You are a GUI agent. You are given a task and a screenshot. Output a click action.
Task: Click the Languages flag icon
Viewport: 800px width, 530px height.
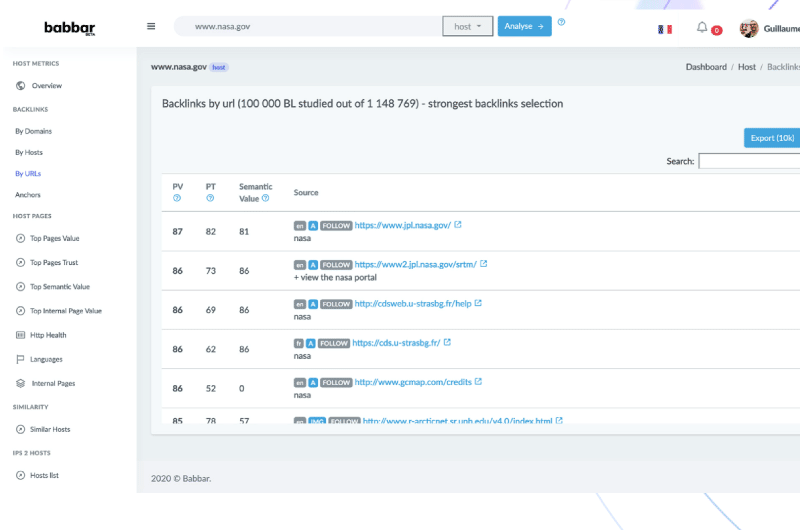point(20,359)
